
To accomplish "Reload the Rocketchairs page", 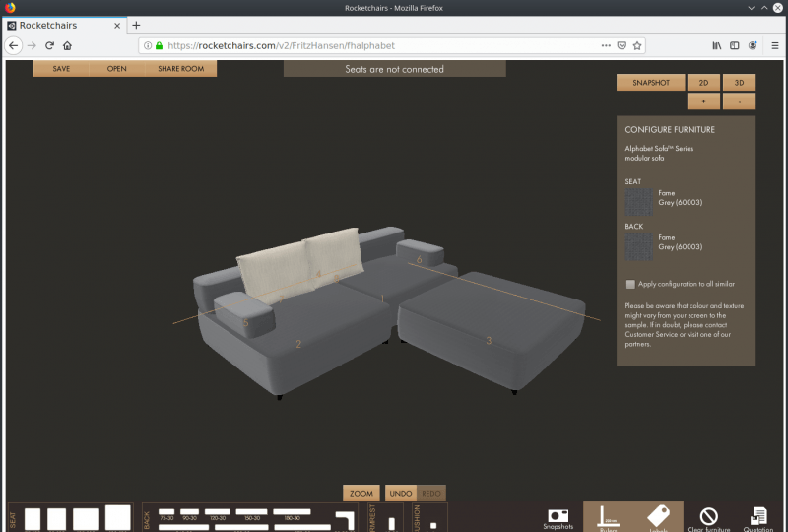I will 49,45.
